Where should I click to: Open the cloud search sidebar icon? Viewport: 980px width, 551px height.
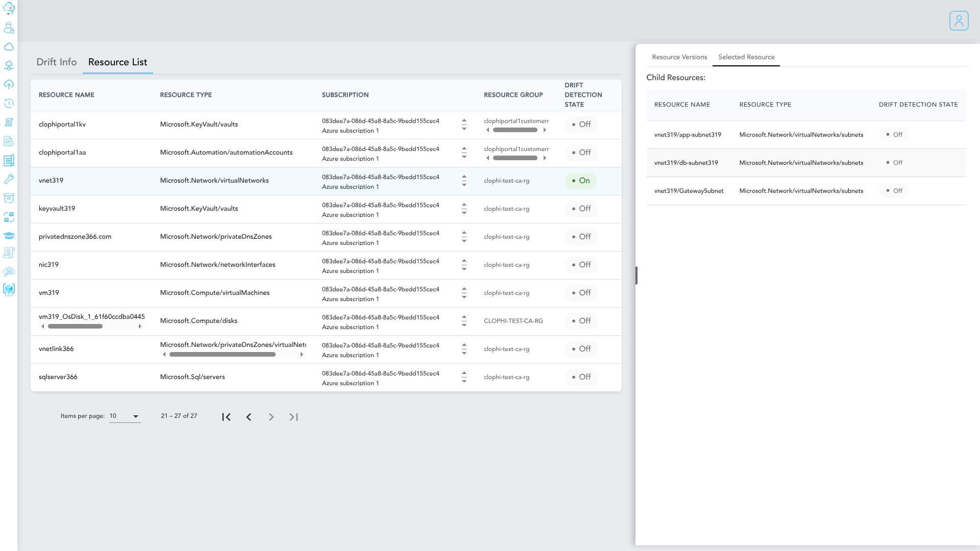[9, 271]
